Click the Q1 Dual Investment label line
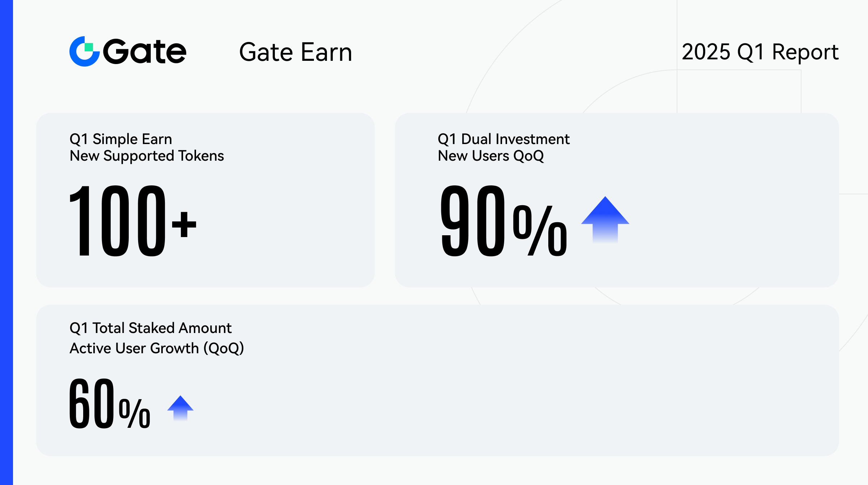 [x=503, y=139]
